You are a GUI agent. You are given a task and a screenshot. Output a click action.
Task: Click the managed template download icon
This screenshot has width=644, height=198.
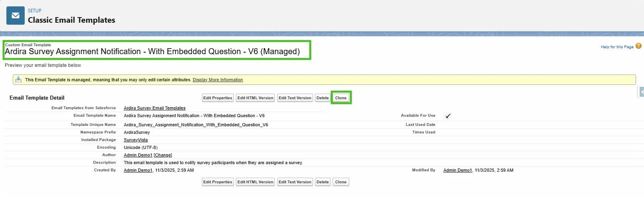point(18,80)
